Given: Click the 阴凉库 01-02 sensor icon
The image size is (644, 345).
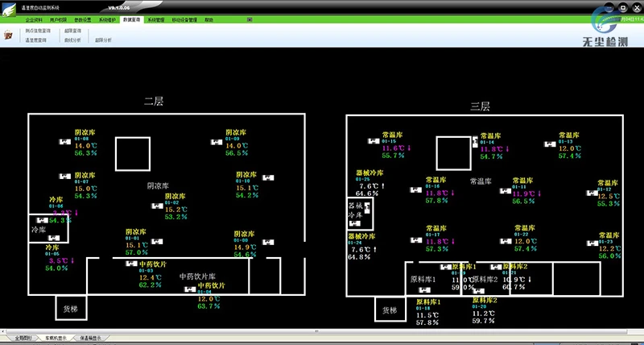Looking at the screenshot, I should (156, 207).
